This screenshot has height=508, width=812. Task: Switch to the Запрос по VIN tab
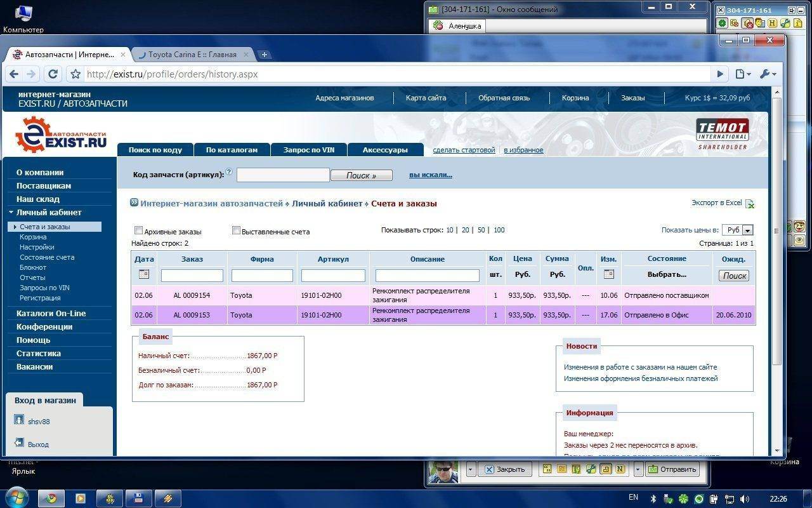click(309, 150)
